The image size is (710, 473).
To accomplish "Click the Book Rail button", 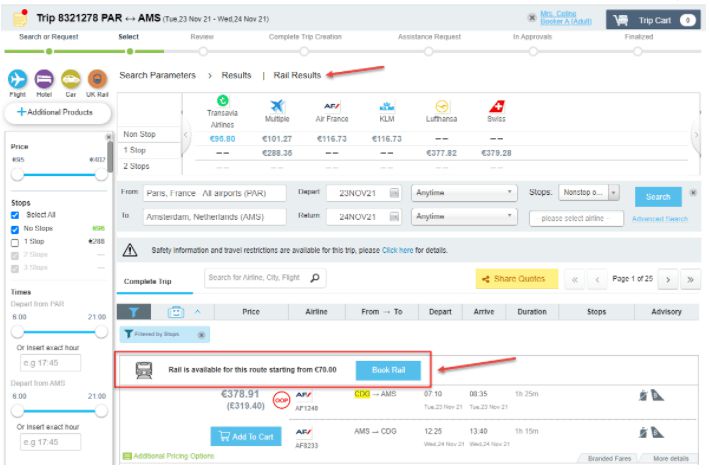I will pos(388,370).
